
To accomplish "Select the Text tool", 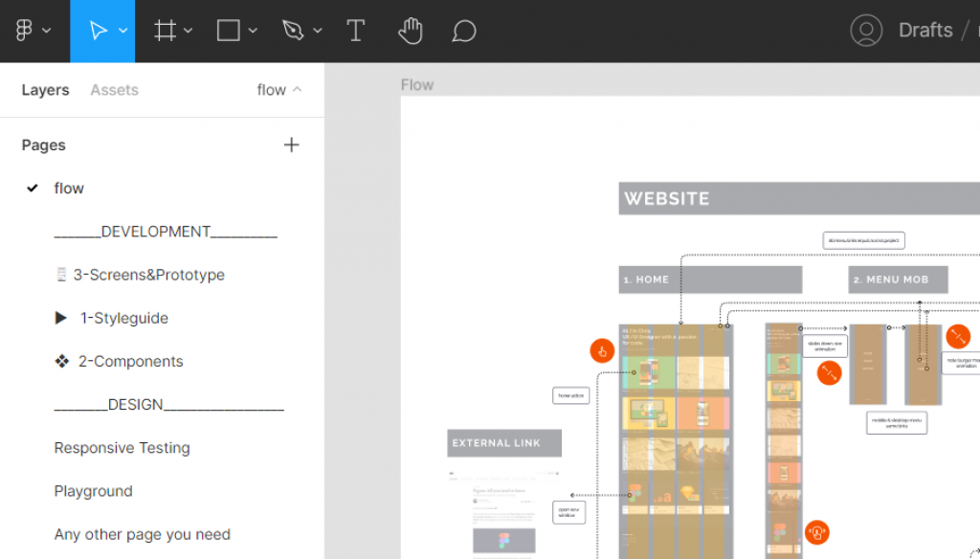I will coord(355,31).
